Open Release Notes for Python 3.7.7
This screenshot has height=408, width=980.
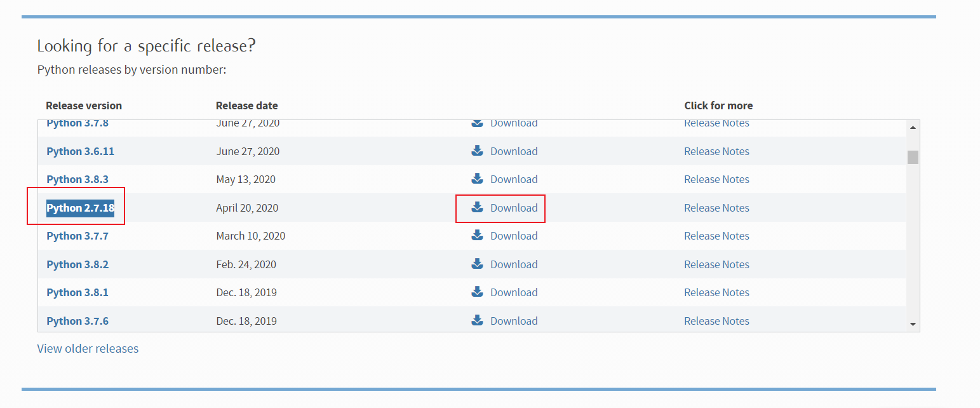716,236
